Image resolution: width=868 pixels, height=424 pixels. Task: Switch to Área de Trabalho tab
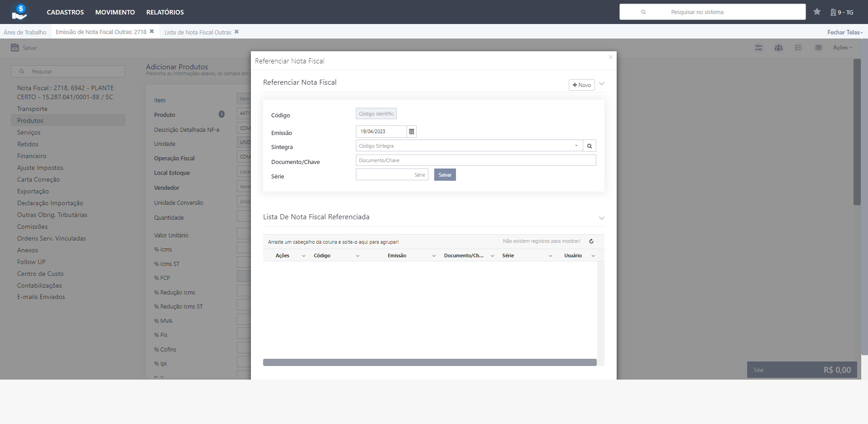(x=25, y=32)
